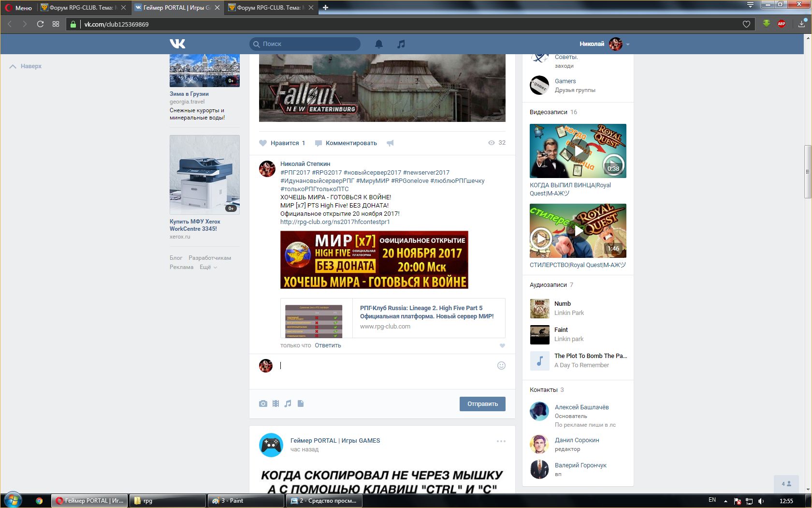Play the СТИЛЕРСТВО Royal Quest video thumbnail
812x508 pixels.
click(x=578, y=231)
